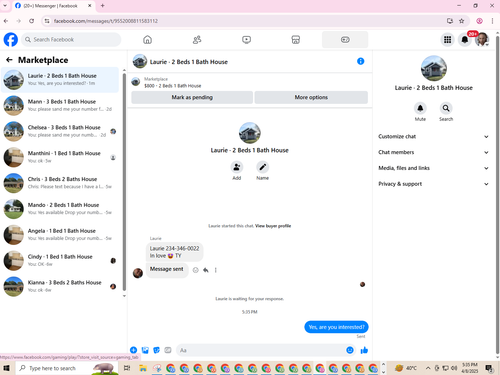The image size is (500, 375).
Task: Open the Facebook logo home link
Action: [x=11, y=40]
